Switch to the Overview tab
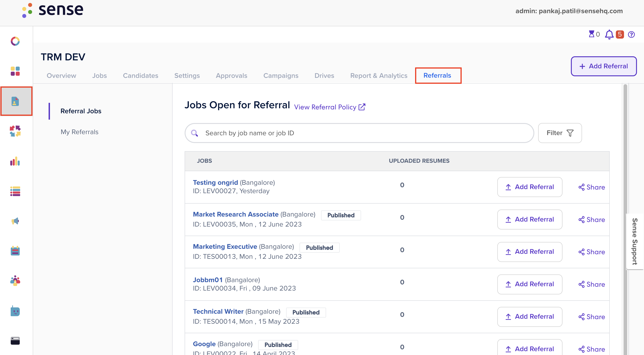This screenshot has height=355, width=644. [x=62, y=75]
